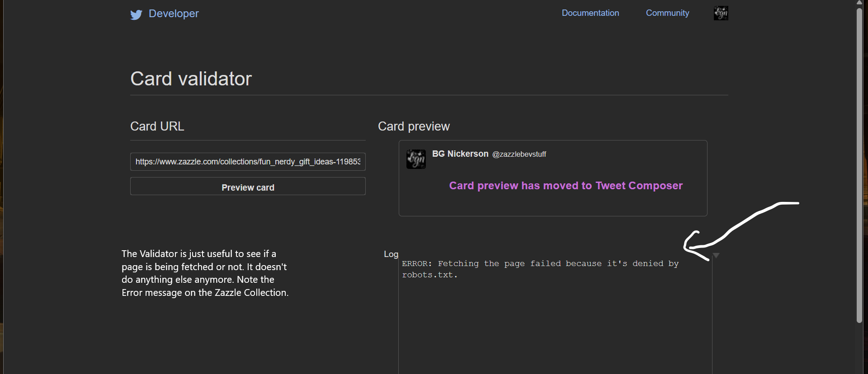The width and height of the screenshot is (868, 374).
Task: Click the scroll-up arrow of page scrollbar
Action: click(x=859, y=3)
